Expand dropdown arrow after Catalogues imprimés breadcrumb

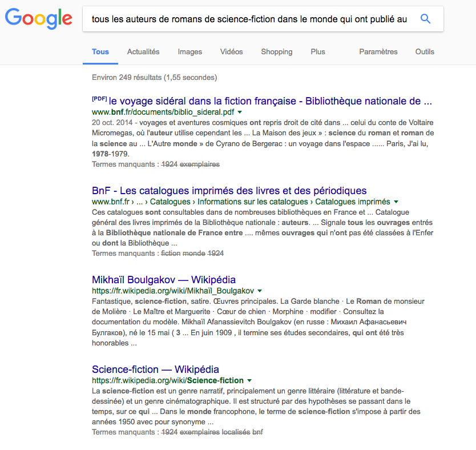pos(396,202)
